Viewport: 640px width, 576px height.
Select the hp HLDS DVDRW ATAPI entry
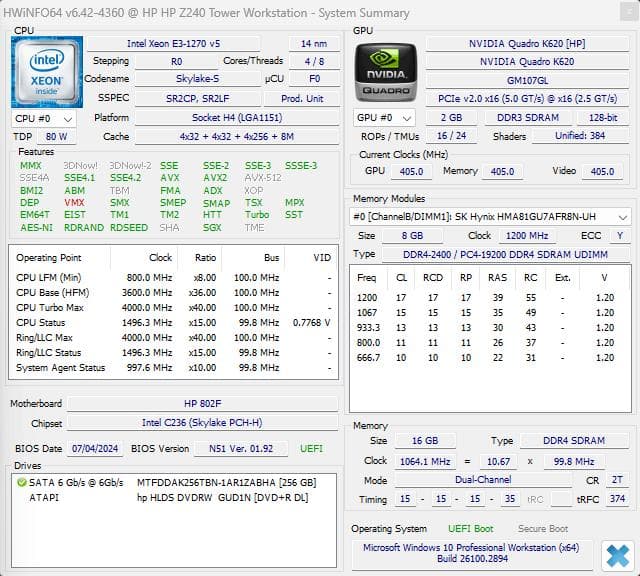point(173,498)
